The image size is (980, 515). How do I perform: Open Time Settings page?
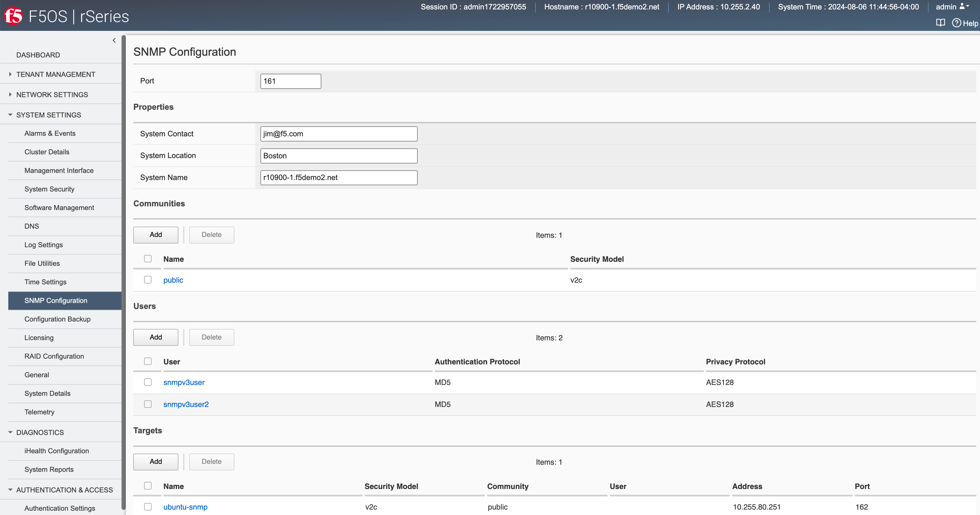[x=45, y=282]
